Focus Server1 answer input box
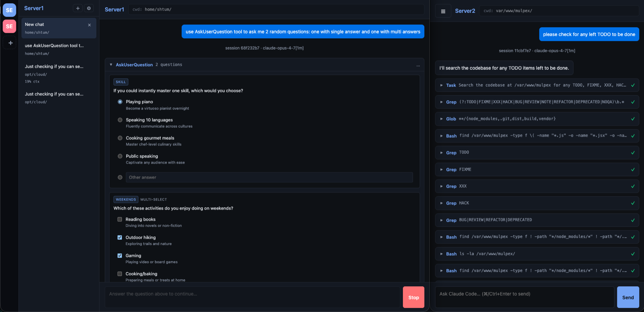The image size is (644, 312). pyautogui.click(x=252, y=297)
